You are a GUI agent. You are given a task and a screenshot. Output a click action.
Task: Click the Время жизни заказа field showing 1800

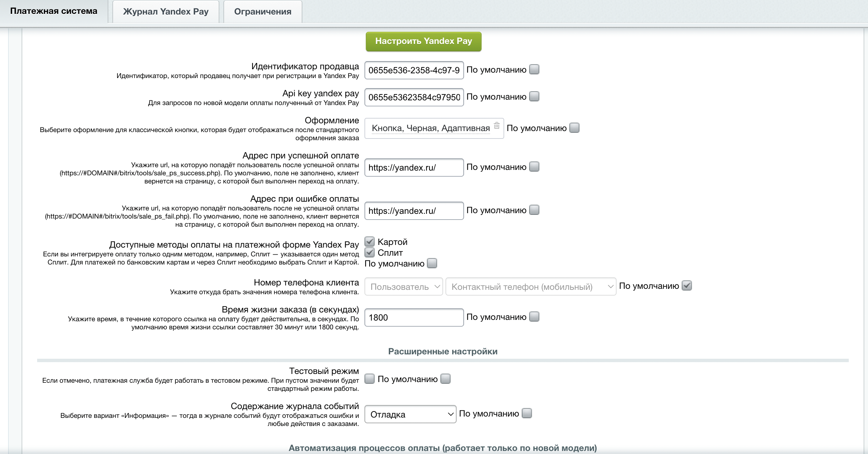click(x=414, y=318)
